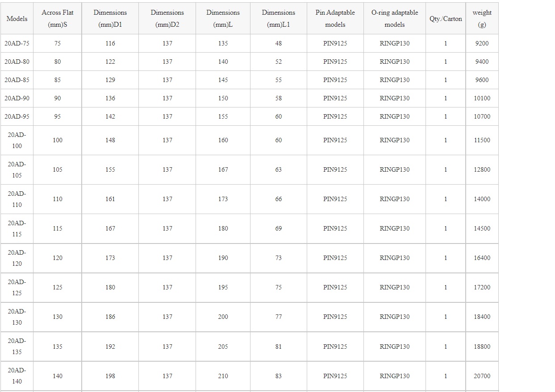Select the 20AD-75 model cell
The width and height of the screenshot is (555, 392).
tap(17, 43)
